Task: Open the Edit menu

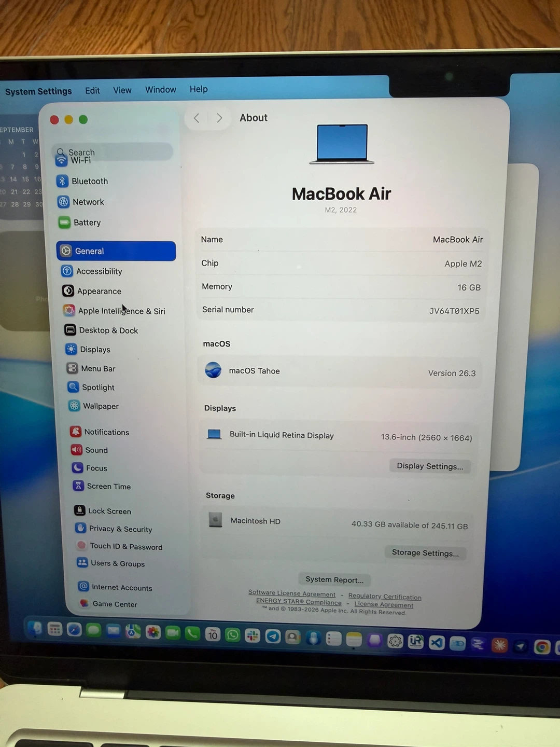Action: (92, 90)
